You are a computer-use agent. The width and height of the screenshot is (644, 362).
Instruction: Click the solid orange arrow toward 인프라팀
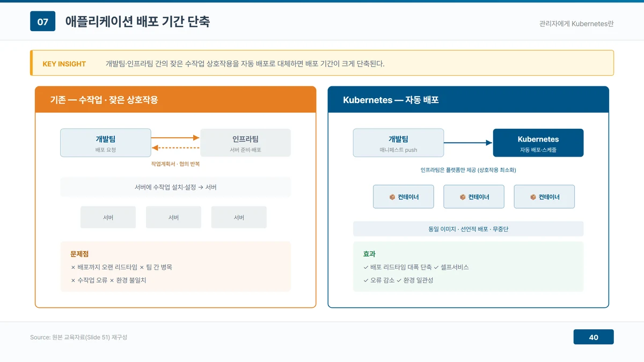[175, 138]
